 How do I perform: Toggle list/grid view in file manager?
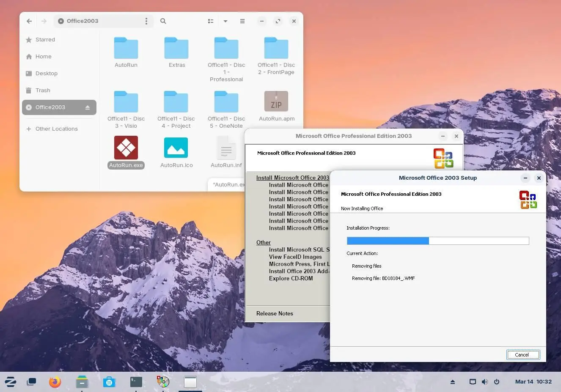tap(211, 21)
